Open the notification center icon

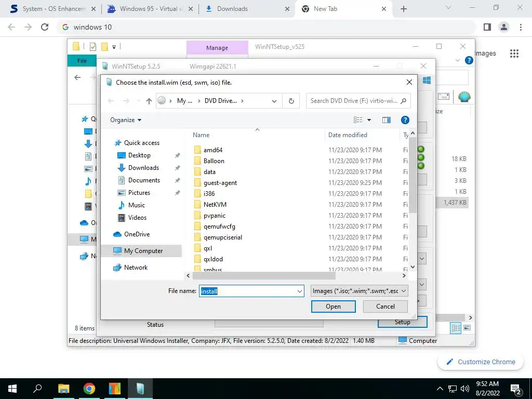[516, 389]
